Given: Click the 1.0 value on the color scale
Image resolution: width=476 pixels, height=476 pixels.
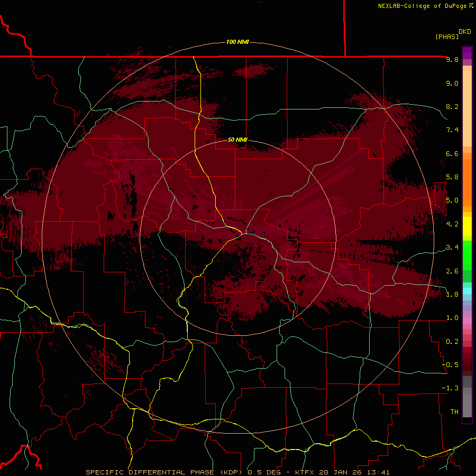Looking at the screenshot, I should [x=452, y=318].
